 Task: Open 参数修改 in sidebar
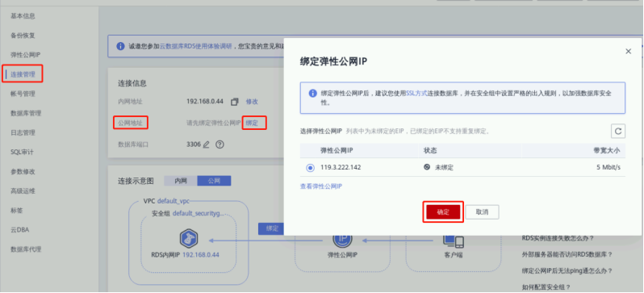pos(23,171)
